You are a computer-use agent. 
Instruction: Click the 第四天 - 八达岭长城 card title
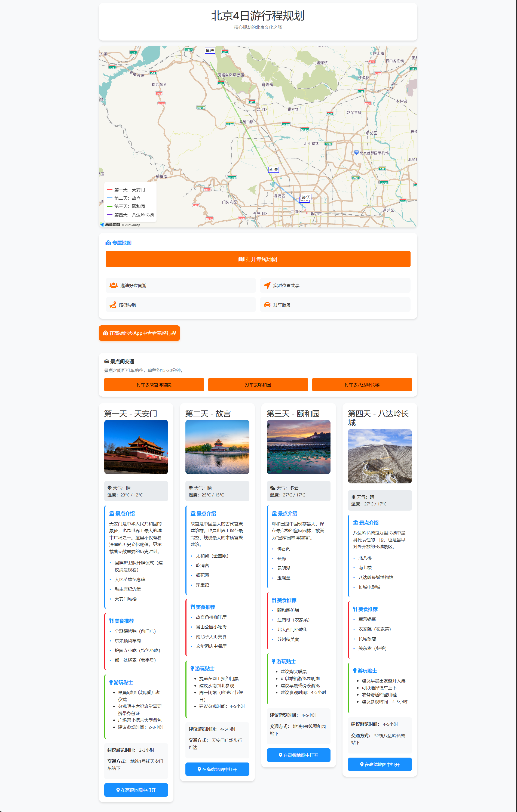point(378,418)
